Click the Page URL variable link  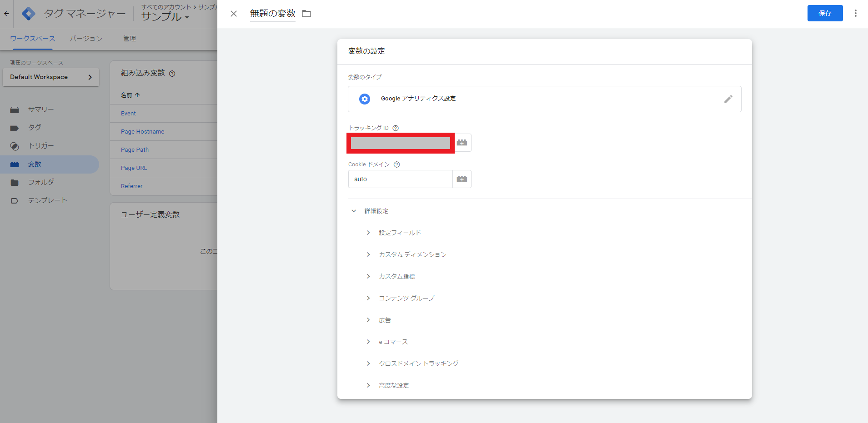(x=134, y=168)
